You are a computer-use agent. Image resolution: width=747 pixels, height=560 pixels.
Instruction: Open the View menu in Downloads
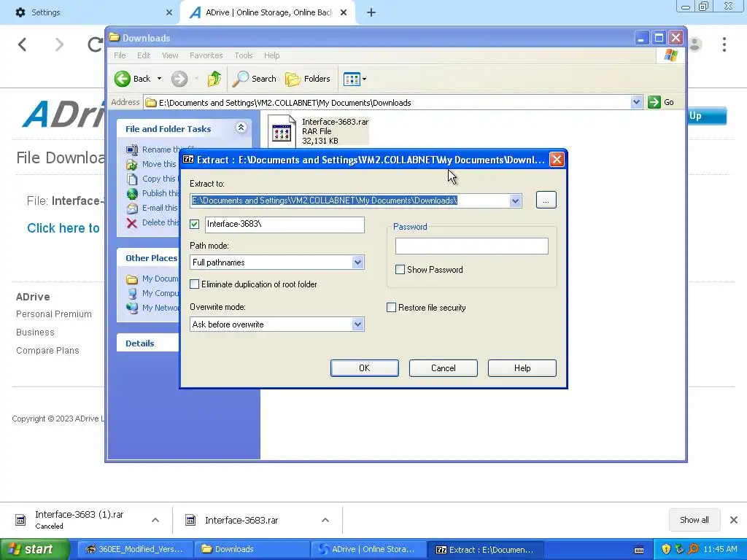tap(170, 55)
